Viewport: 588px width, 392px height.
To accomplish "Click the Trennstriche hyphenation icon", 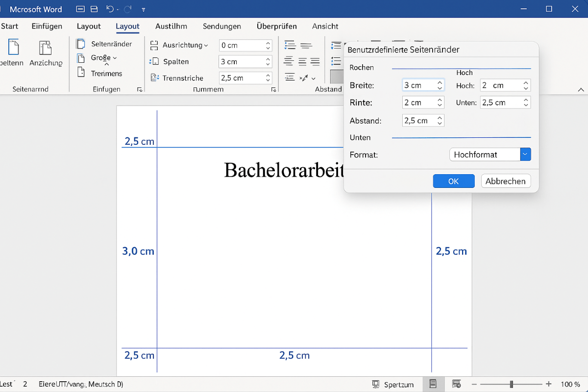I will coord(154,78).
